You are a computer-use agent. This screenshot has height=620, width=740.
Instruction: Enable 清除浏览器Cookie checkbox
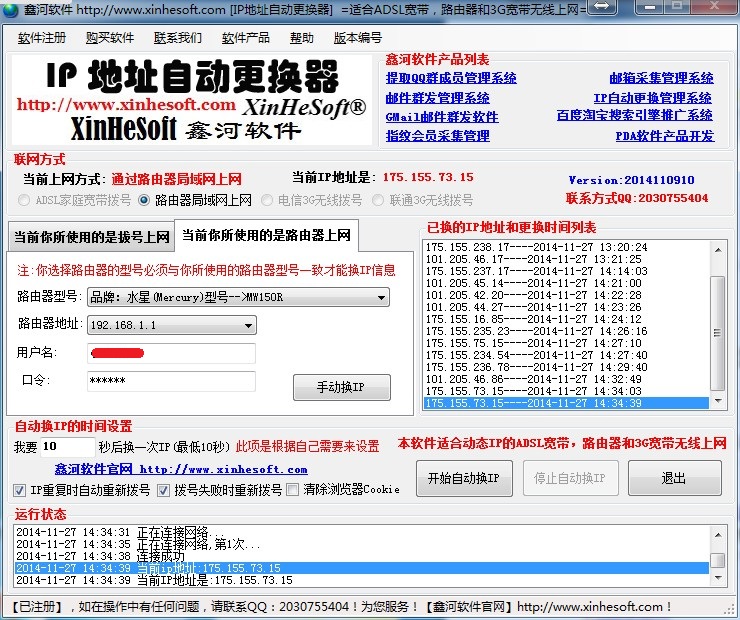[293, 490]
